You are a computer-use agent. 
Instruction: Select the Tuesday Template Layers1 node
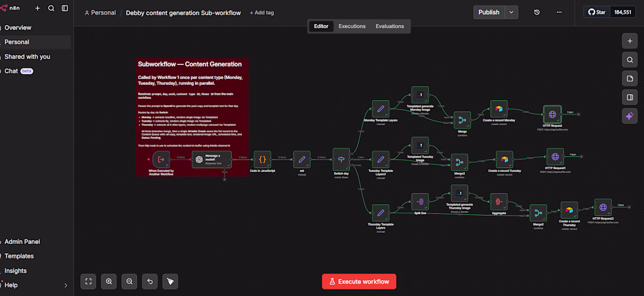tap(381, 159)
